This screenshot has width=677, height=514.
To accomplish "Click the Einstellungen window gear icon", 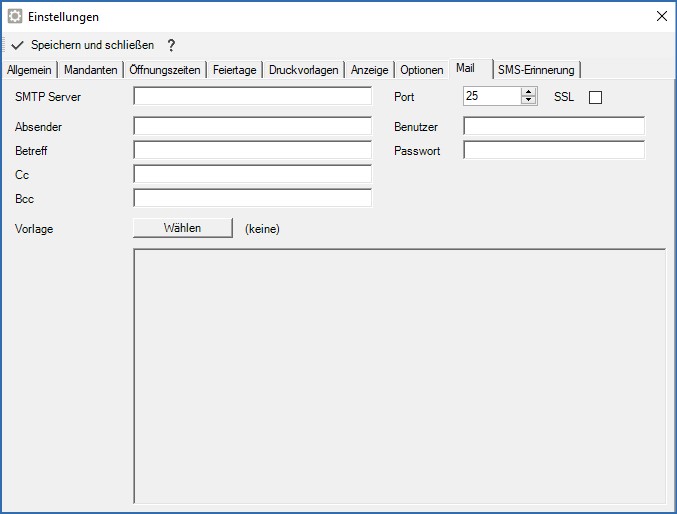I will coord(15,17).
